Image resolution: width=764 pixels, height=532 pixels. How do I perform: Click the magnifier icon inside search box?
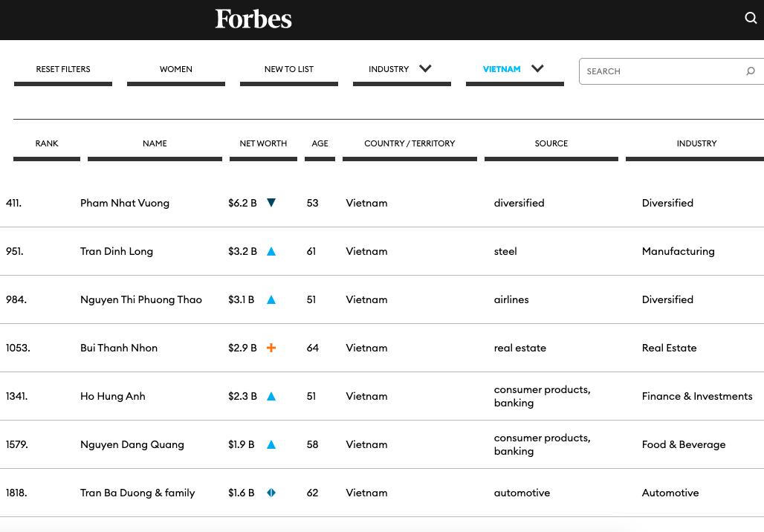click(750, 71)
